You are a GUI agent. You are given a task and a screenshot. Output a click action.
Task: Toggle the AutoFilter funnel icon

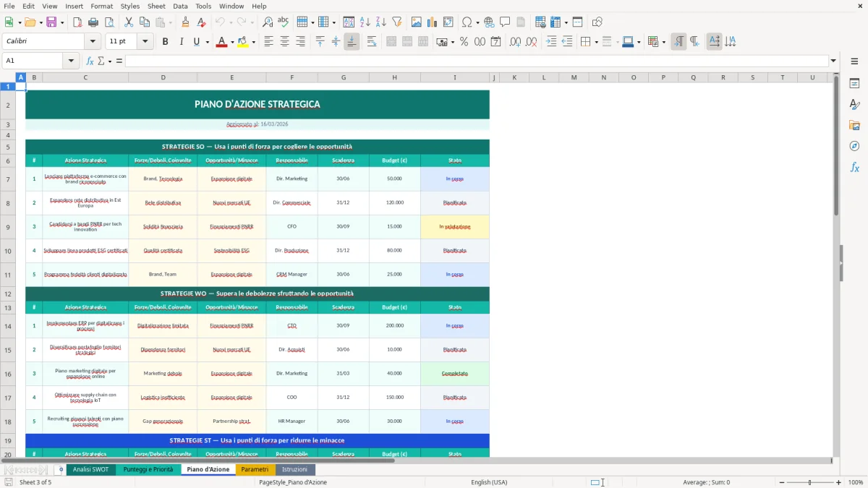click(397, 22)
